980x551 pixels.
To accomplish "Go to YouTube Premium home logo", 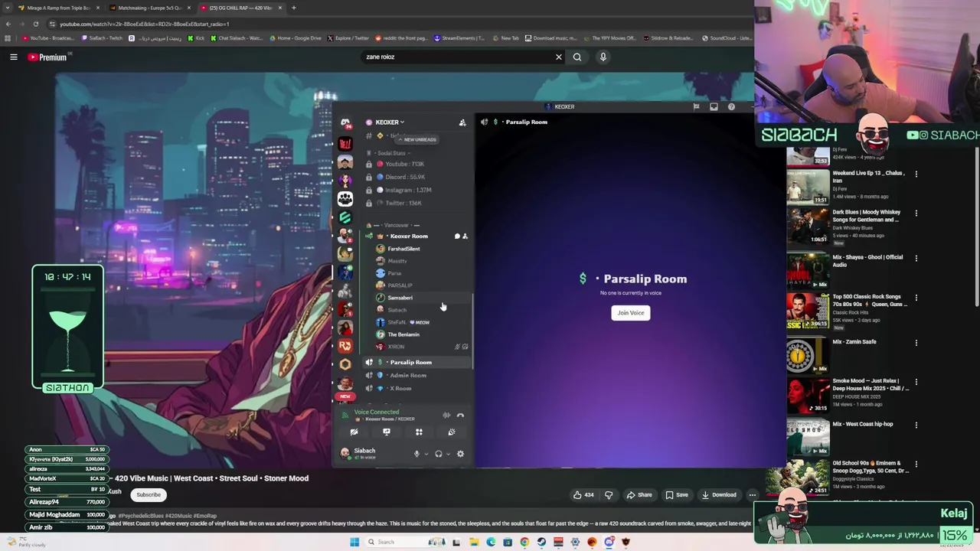I will pos(47,57).
